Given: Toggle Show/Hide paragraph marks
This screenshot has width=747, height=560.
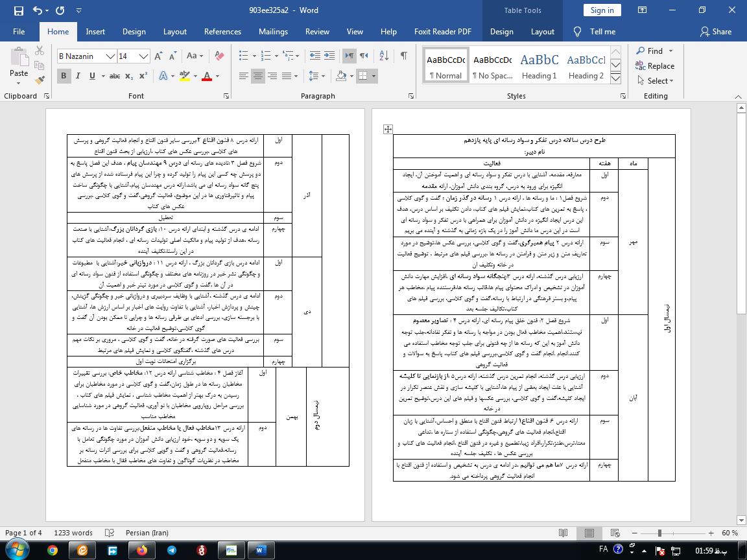Looking at the screenshot, I should (x=403, y=56).
